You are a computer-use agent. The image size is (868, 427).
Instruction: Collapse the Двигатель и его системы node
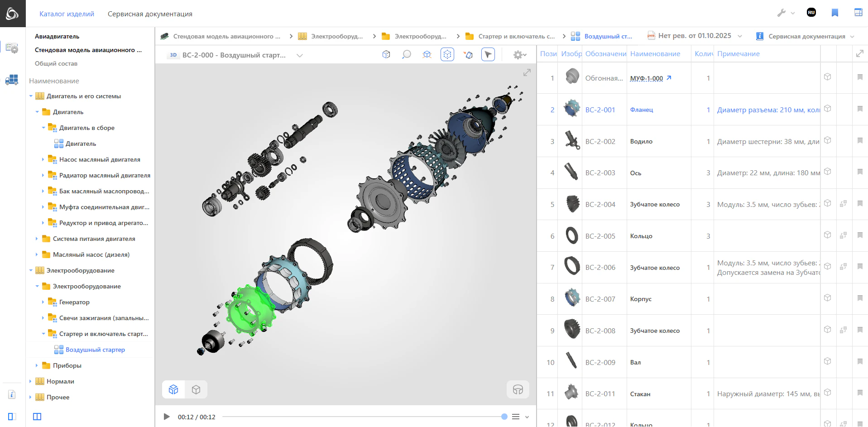(x=31, y=96)
